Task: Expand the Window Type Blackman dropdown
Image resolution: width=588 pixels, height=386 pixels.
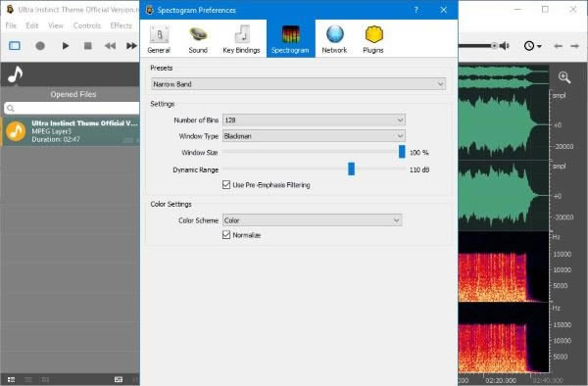Action: (314, 136)
